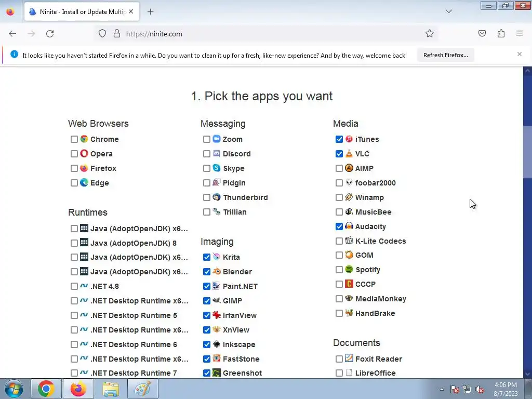
Task: Click the Trillian label
Action: pyautogui.click(x=235, y=212)
